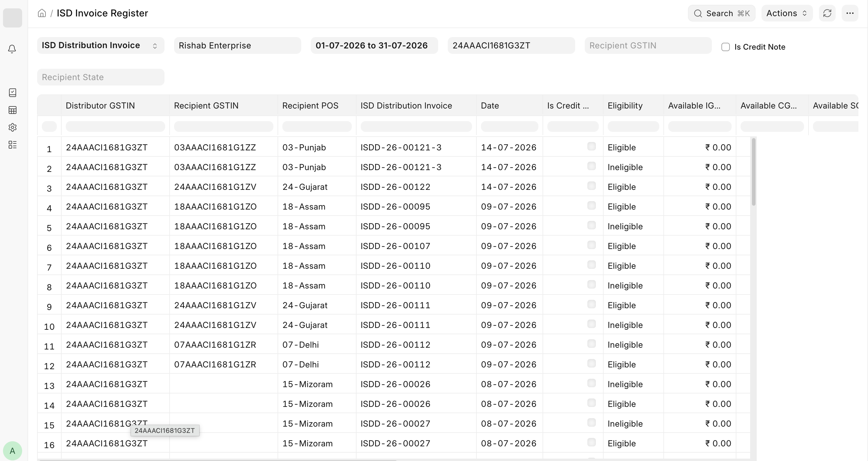Click the ISD Invoice Register page title
This screenshot has height=461, width=868.
click(x=102, y=13)
